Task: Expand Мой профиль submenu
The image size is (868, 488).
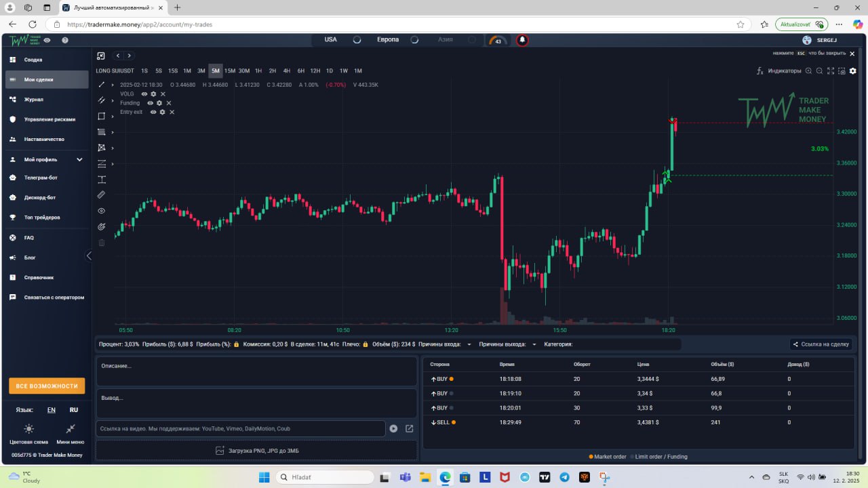Action: pyautogui.click(x=79, y=159)
